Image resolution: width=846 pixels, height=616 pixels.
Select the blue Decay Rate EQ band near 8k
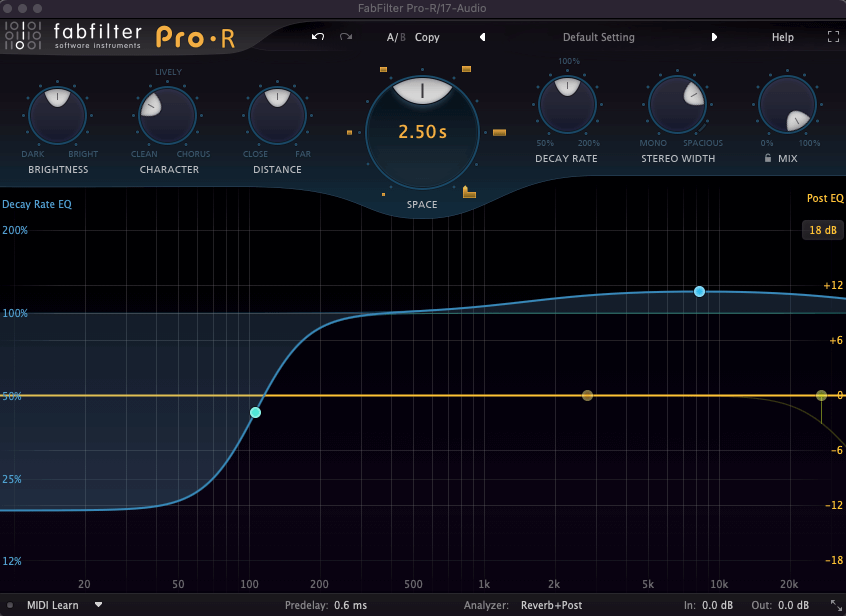[699, 291]
